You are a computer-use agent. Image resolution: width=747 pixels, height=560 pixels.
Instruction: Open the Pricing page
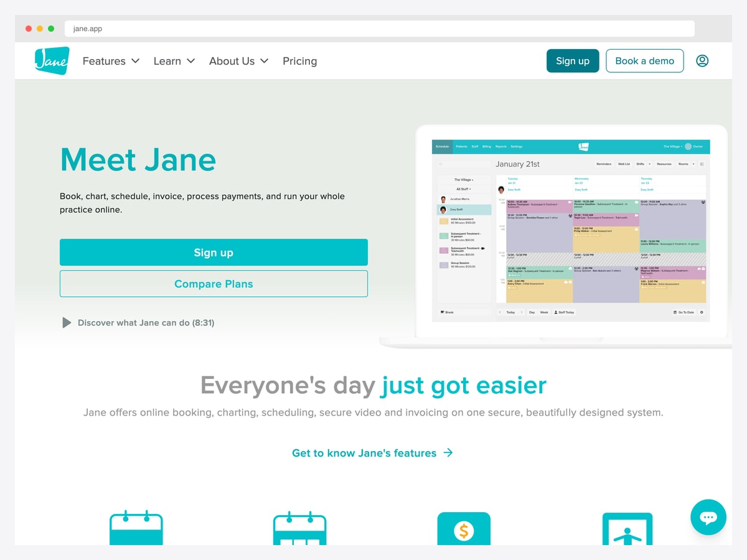(x=300, y=61)
